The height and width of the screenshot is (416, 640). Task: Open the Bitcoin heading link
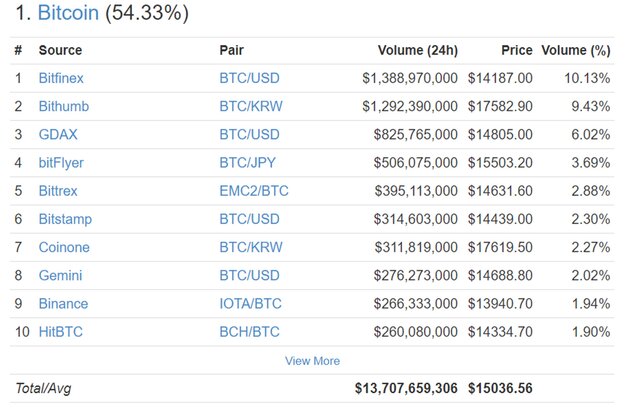tap(68, 13)
